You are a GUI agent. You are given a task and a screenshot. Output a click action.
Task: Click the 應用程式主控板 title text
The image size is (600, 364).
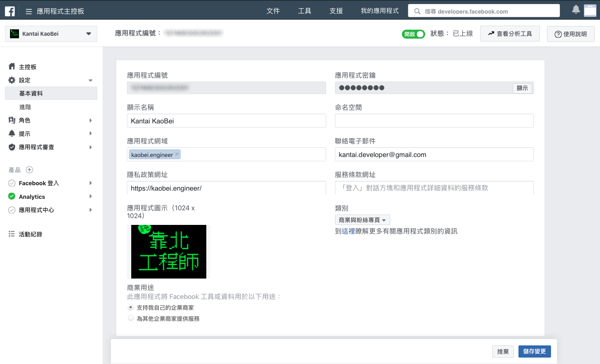(60, 11)
